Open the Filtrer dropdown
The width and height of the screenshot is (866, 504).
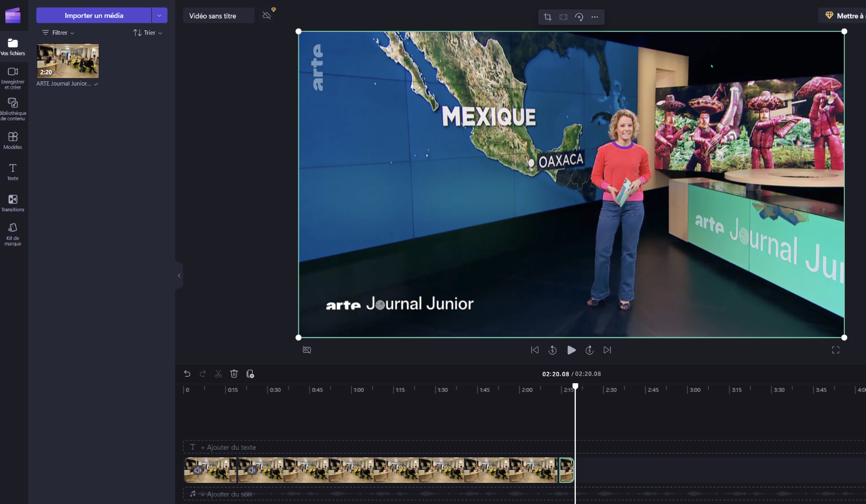point(58,33)
